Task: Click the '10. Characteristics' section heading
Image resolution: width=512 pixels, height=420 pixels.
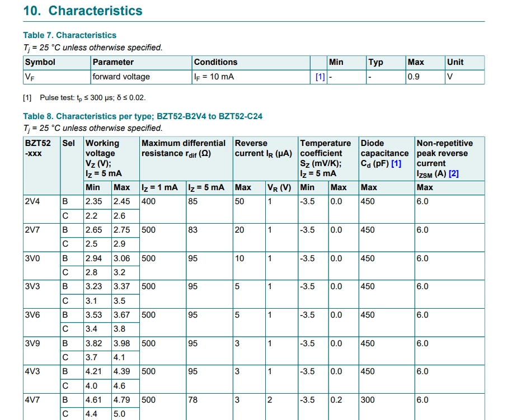Action: pos(83,11)
